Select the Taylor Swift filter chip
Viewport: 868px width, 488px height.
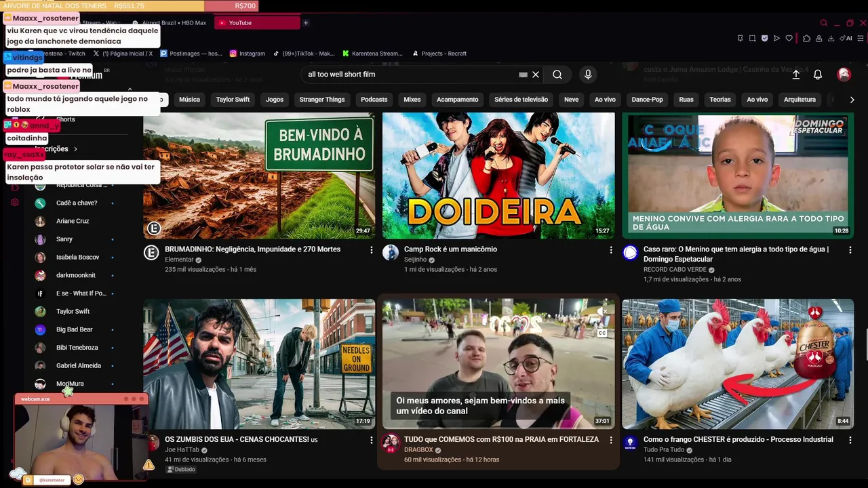(233, 100)
